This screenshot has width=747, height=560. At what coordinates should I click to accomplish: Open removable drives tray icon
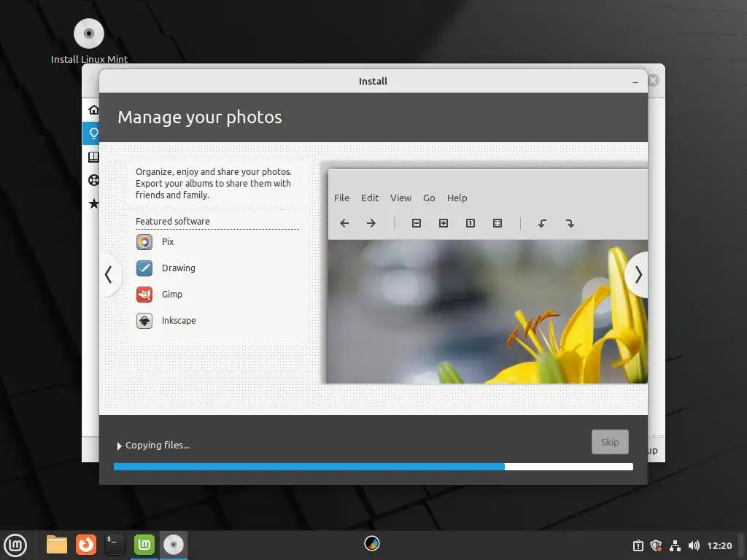638,545
